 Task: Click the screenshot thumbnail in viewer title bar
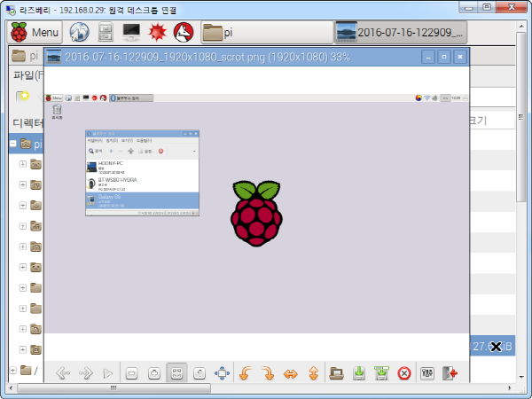pyautogui.click(x=53, y=57)
